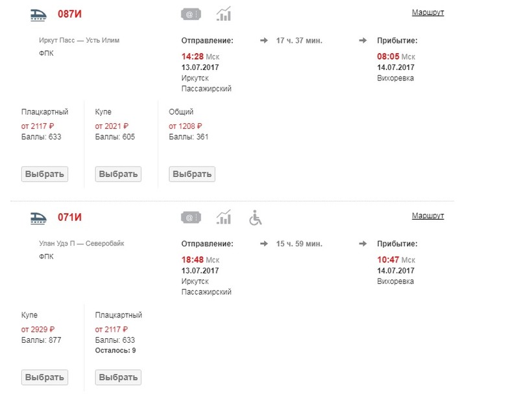Image resolution: width=532 pixels, height=394 pixels.
Task: Click e-ticket icon for train 071И
Action: coord(190,218)
